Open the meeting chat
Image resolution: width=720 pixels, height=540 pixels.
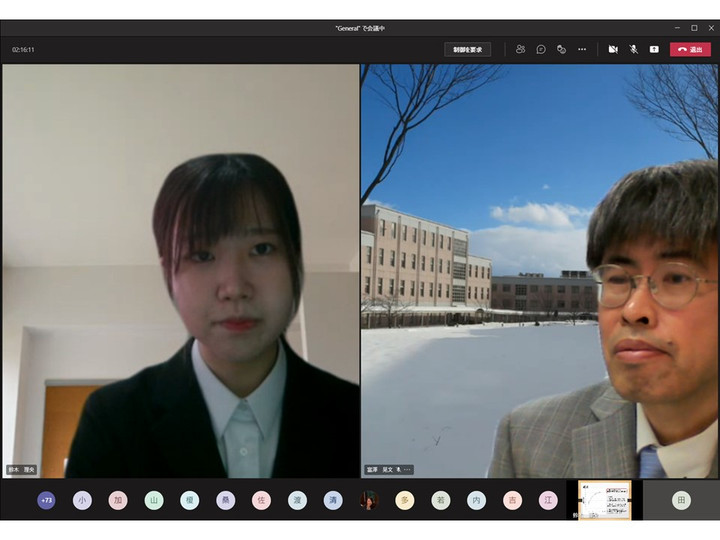541,49
